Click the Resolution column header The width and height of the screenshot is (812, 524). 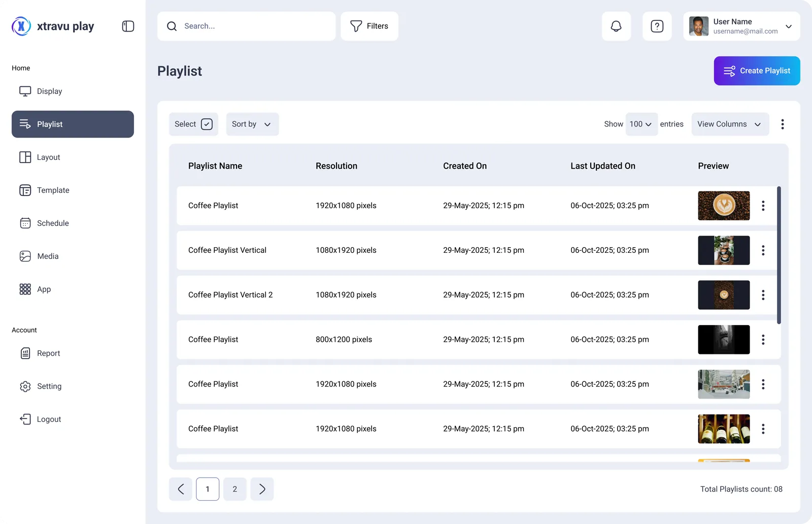336,166
